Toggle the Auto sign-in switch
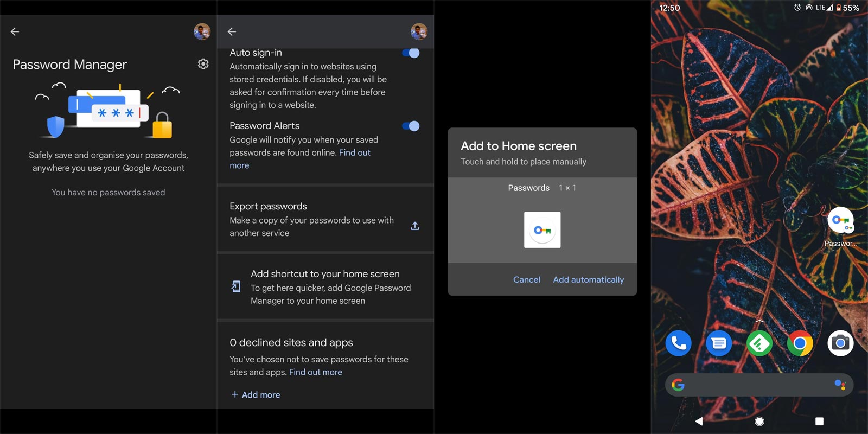The image size is (868, 434). (411, 53)
